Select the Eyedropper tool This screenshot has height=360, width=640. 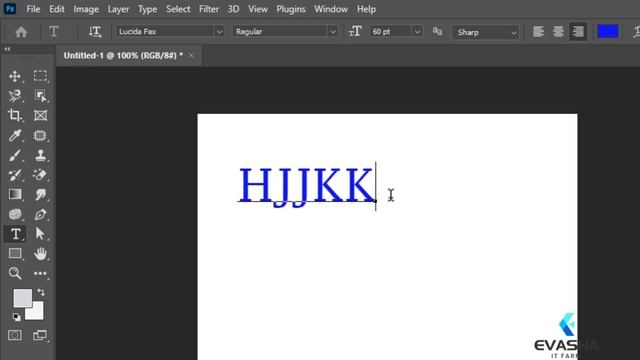[15, 135]
